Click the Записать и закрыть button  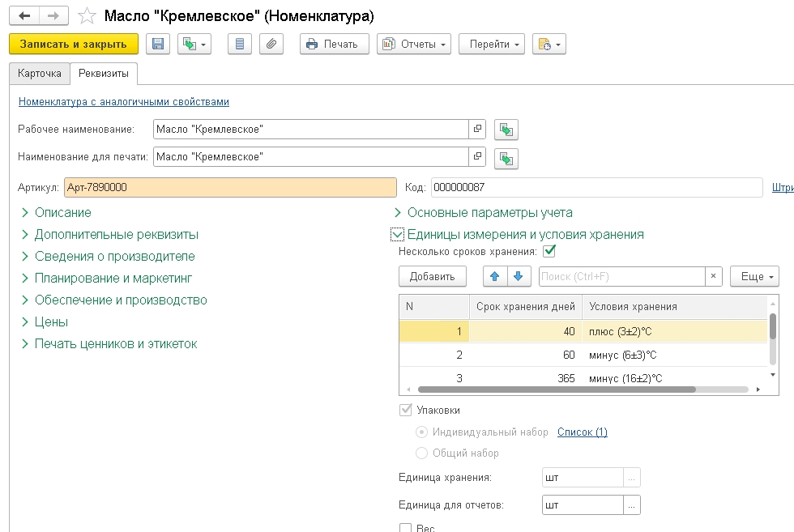pyautogui.click(x=74, y=44)
